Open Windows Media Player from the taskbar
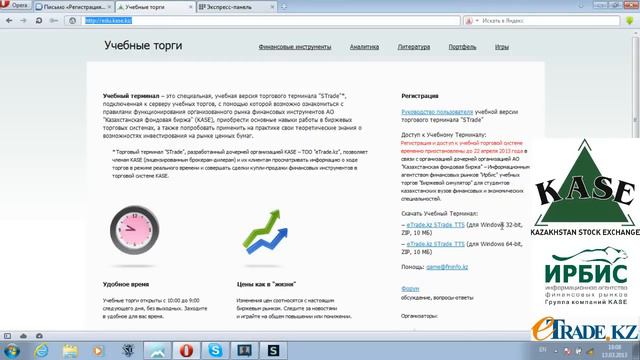This screenshot has width=640, height=360. (98, 351)
